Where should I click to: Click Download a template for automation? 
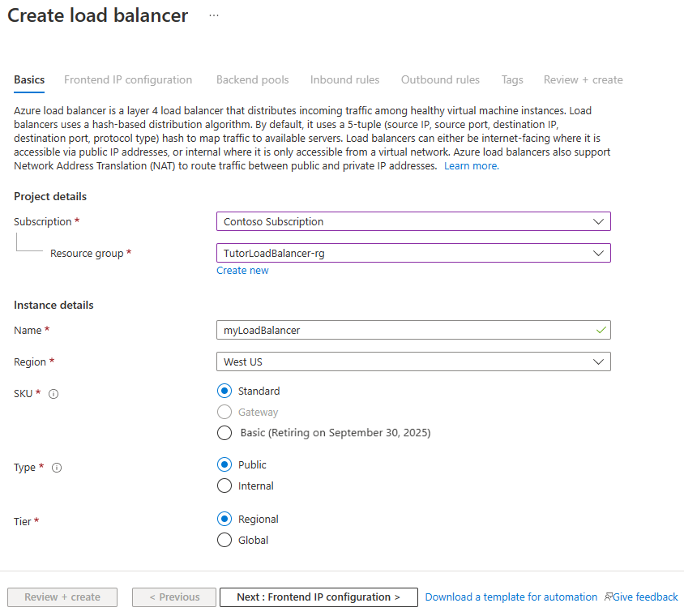click(x=511, y=597)
